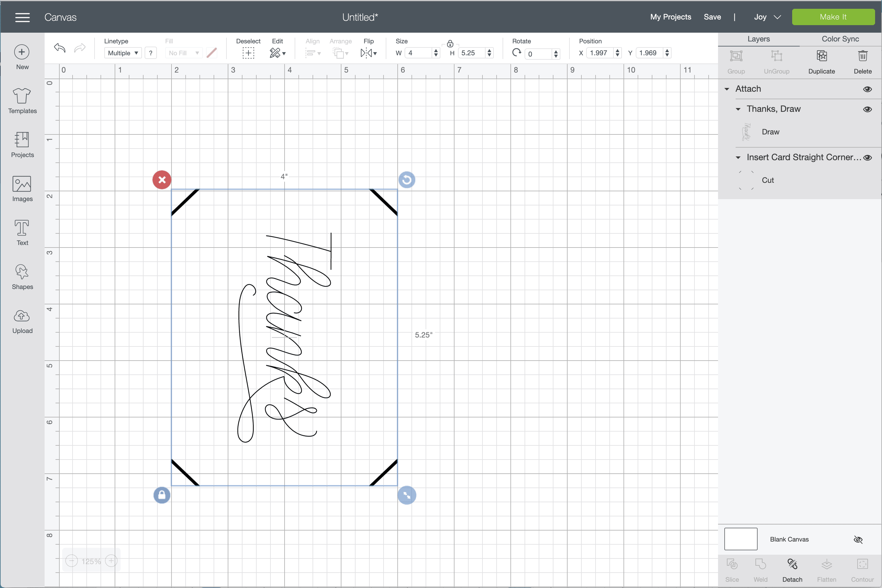The height and width of the screenshot is (588, 882).
Task: Click the Upload cloud icon
Action: pyautogui.click(x=22, y=316)
